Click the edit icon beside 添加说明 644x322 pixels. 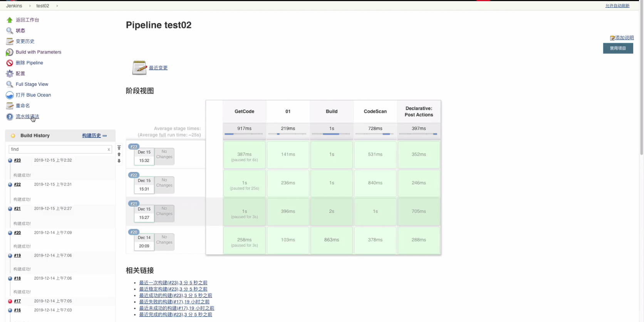(x=612, y=38)
